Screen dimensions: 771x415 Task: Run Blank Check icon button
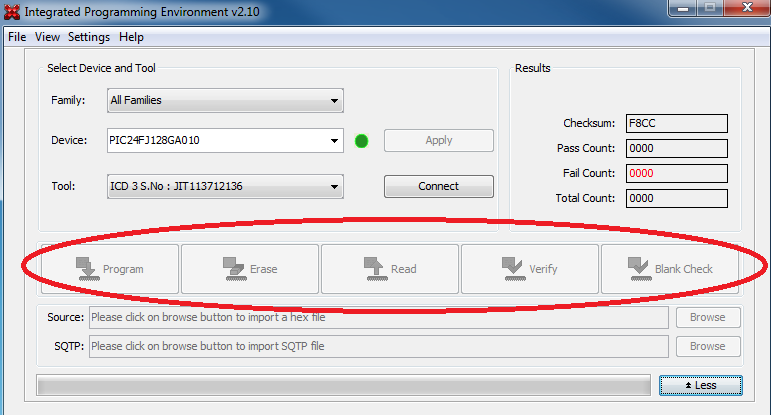coord(669,268)
